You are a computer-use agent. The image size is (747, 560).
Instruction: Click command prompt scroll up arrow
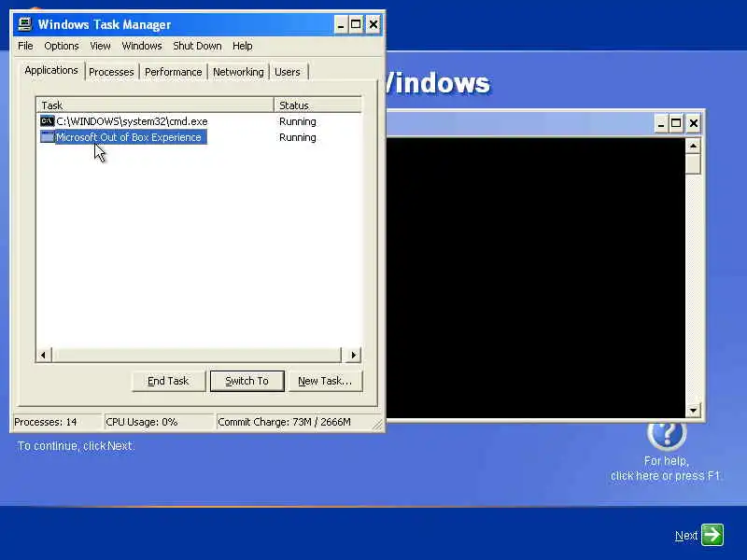click(x=693, y=146)
